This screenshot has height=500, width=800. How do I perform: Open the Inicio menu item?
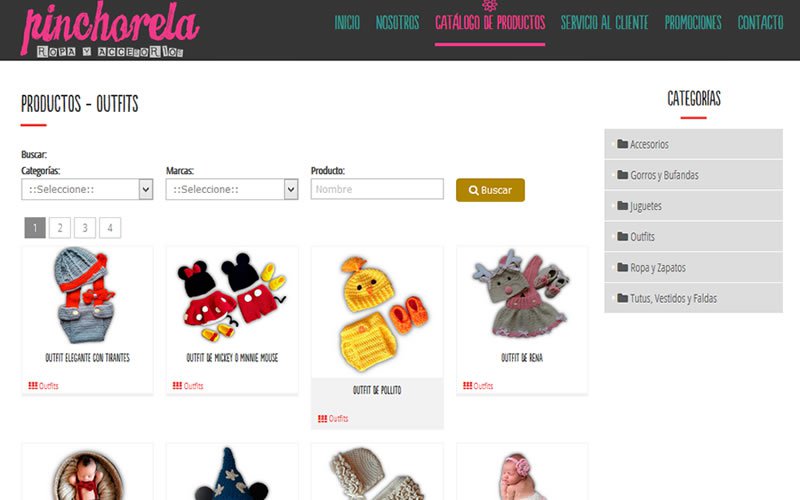pos(347,22)
